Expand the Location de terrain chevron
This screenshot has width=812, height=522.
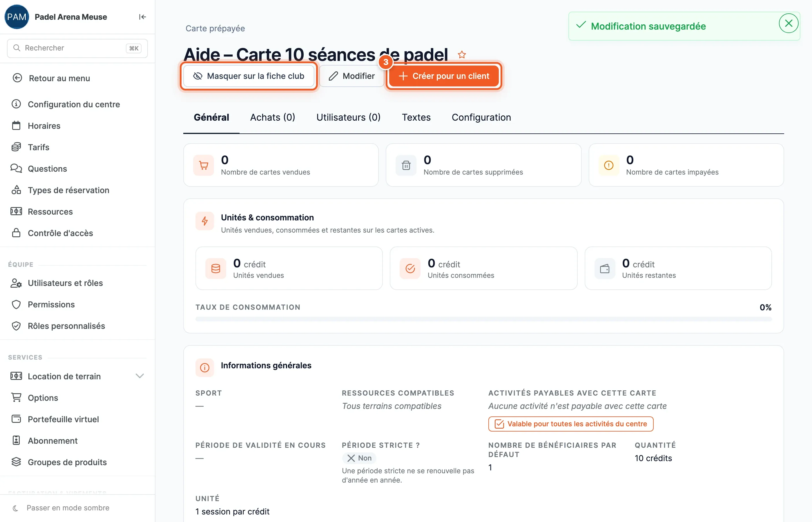coord(139,376)
